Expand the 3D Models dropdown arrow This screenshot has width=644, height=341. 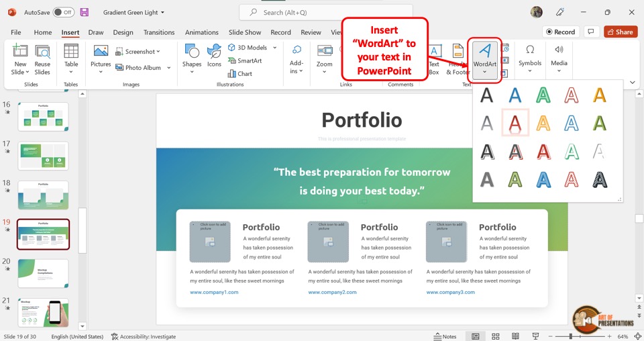click(x=275, y=48)
